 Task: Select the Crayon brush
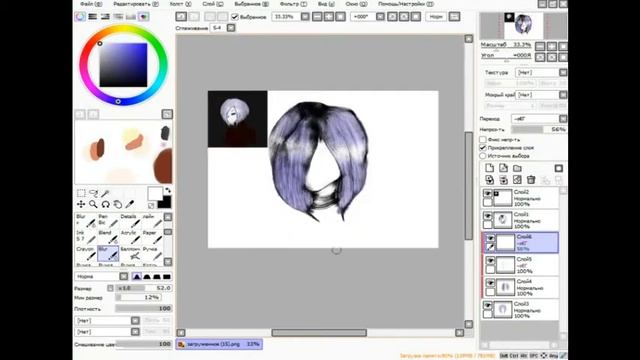85,253
